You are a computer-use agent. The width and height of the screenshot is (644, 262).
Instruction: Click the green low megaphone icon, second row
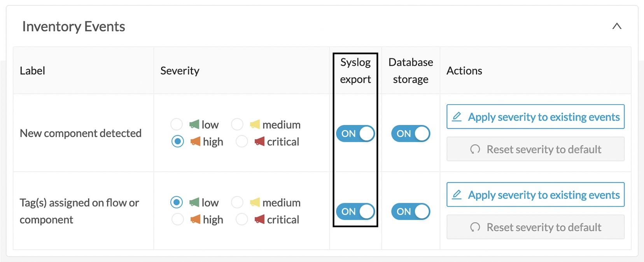[194, 202]
